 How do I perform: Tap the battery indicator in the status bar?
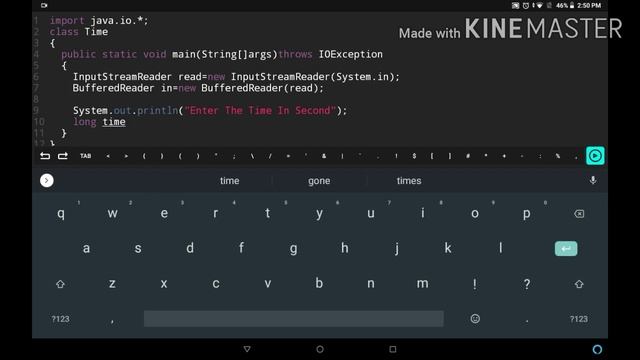pyautogui.click(x=572, y=5)
